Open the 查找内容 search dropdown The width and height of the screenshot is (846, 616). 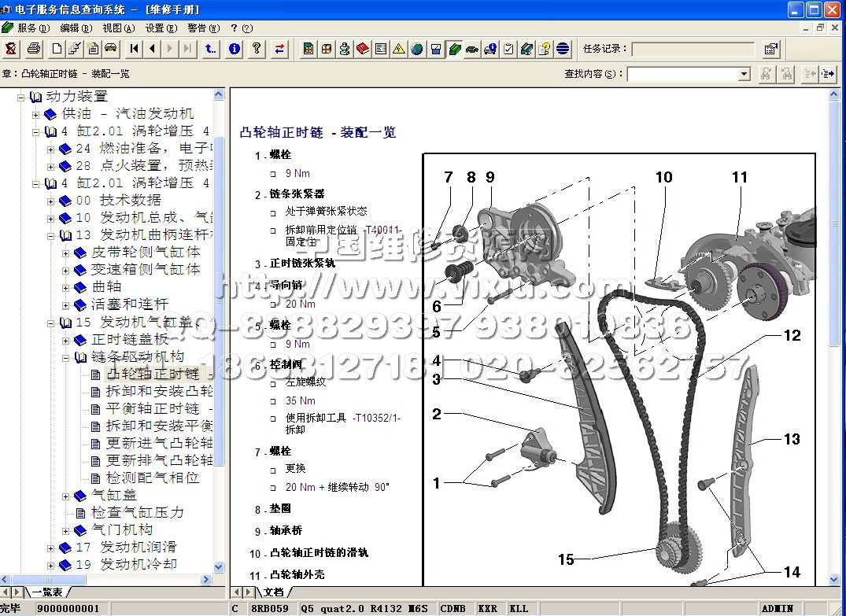[x=744, y=74]
